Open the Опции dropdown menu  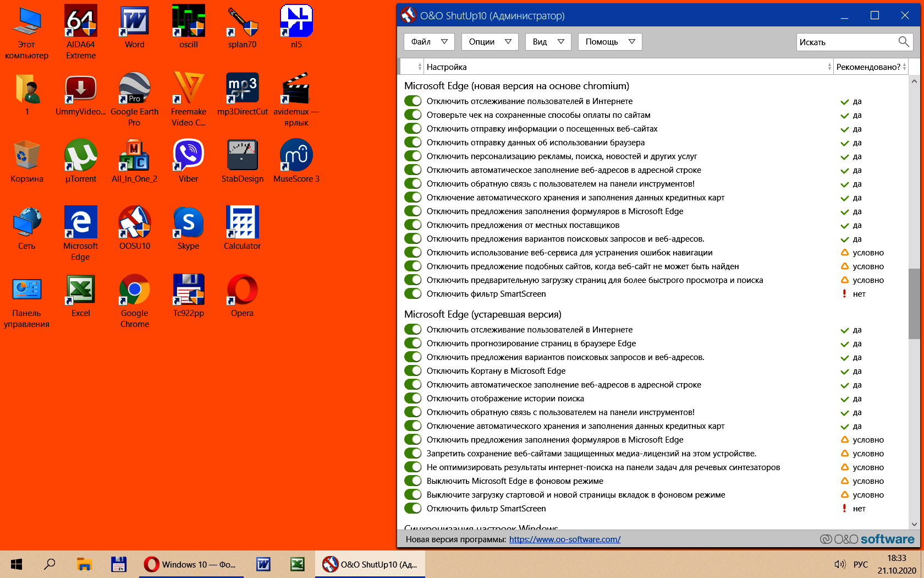click(x=490, y=42)
